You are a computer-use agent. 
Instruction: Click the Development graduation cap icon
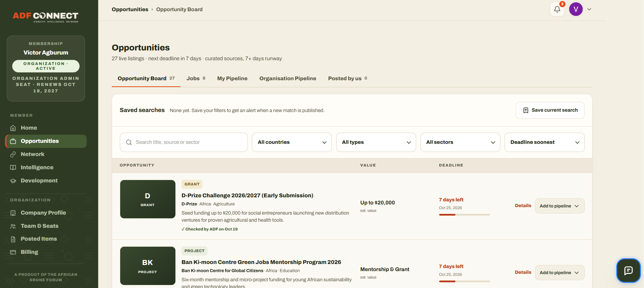coord(13,181)
